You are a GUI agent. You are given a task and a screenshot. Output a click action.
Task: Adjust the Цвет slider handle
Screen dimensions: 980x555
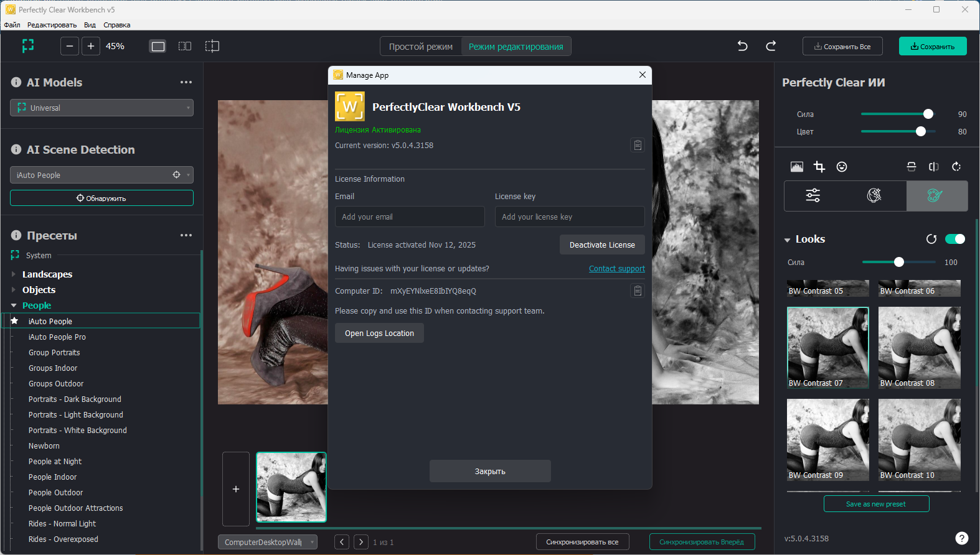921,132
